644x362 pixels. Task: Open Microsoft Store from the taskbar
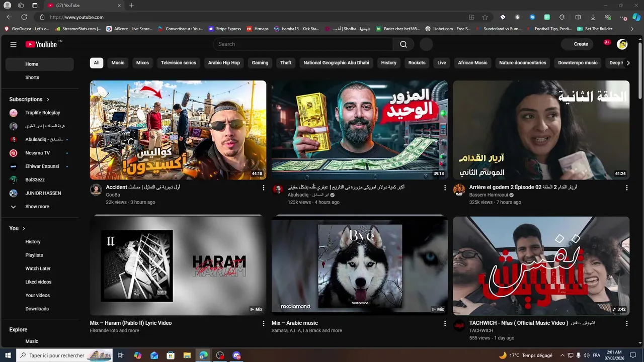point(171,355)
